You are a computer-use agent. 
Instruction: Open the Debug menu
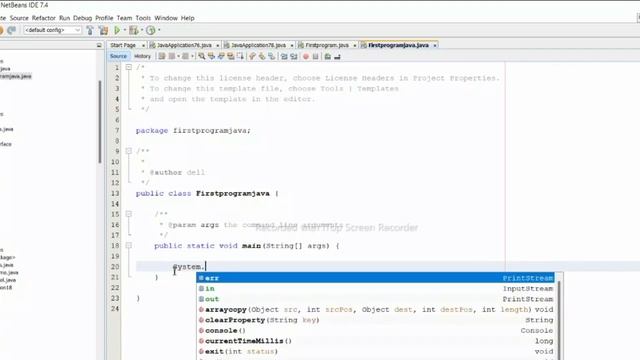(82, 18)
